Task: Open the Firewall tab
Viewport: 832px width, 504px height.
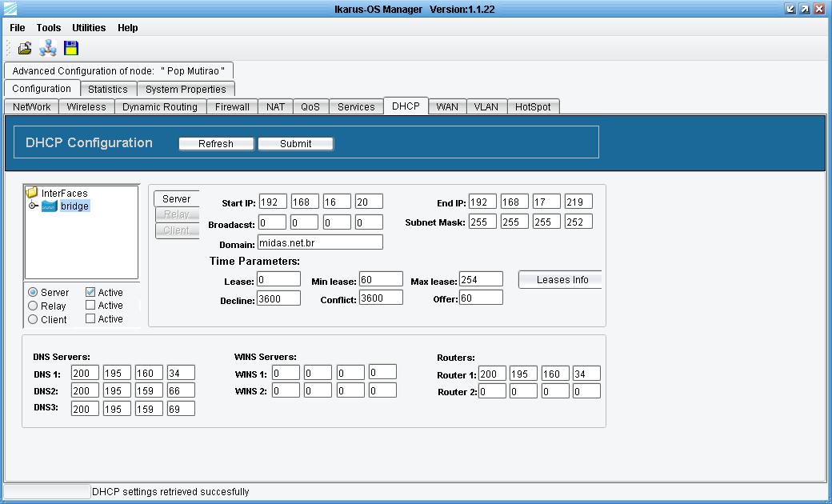Action: pyautogui.click(x=233, y=106)
